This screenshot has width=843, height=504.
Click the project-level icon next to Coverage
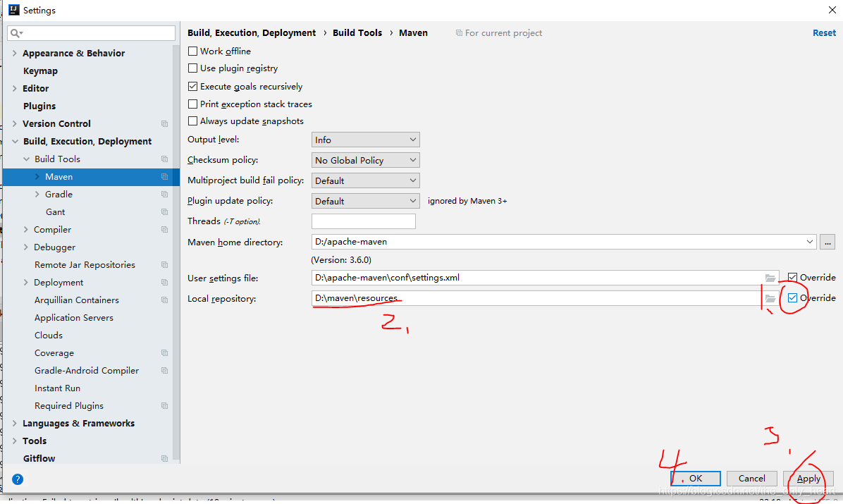164,353
